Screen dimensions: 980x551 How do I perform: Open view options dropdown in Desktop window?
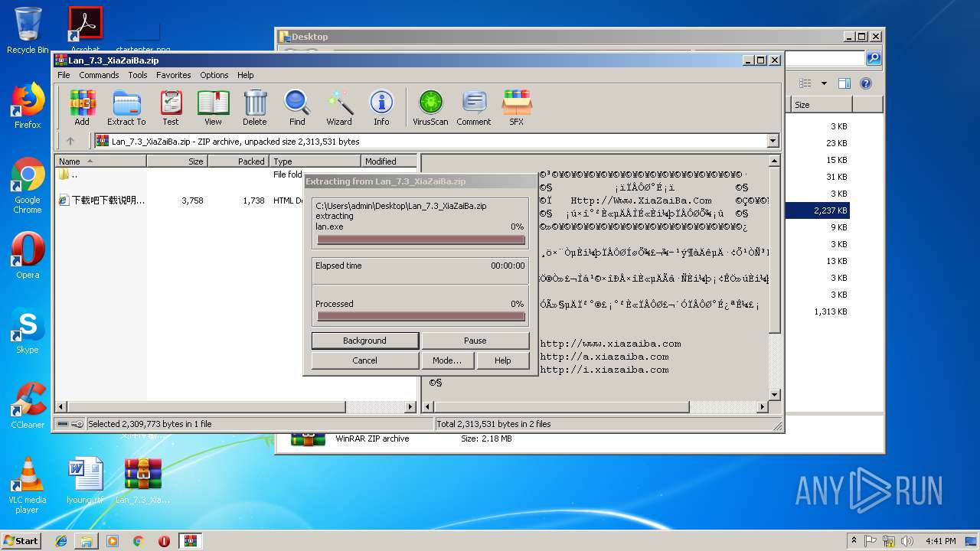(x=824, y=83)
